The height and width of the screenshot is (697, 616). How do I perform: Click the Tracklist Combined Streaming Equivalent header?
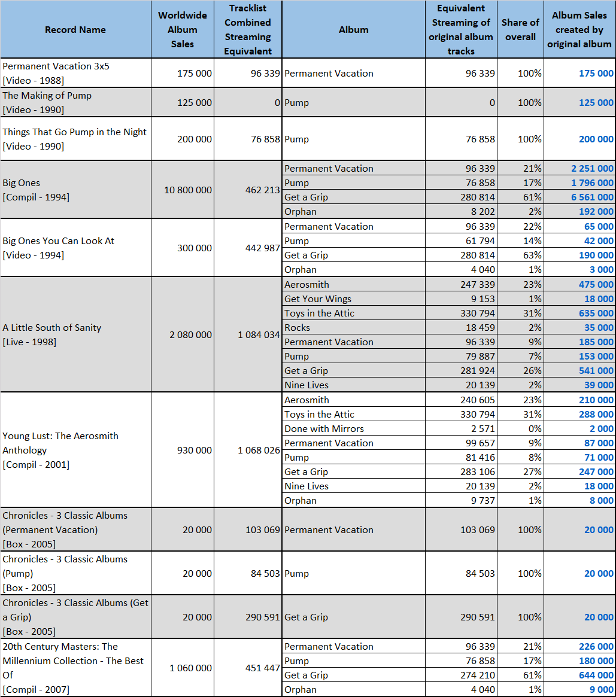248,29
